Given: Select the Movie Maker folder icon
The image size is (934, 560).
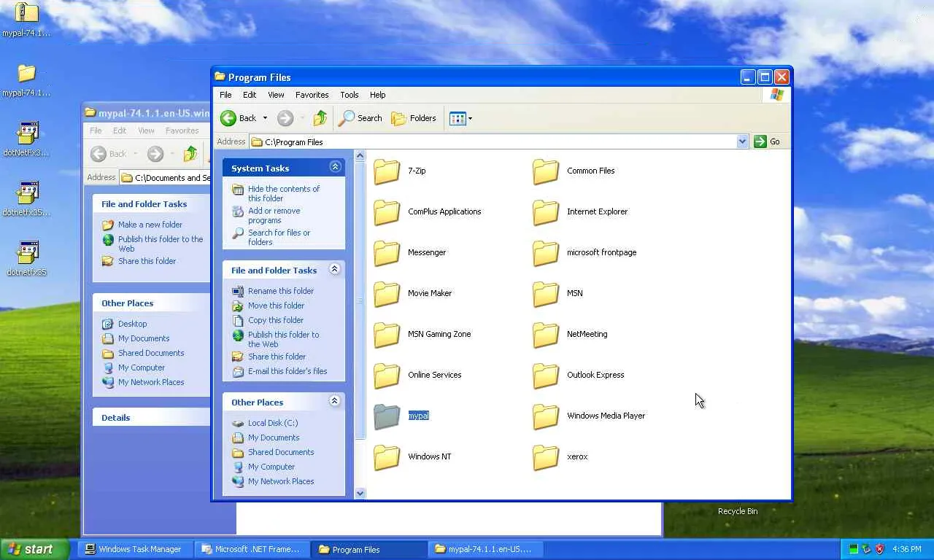Looking at the screenshot, I should [387, 294].
